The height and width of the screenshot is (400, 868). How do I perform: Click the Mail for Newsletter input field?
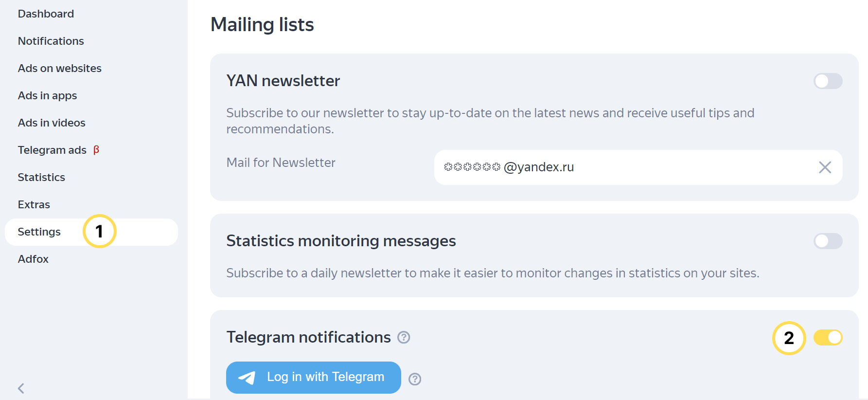tap(632, 167)
